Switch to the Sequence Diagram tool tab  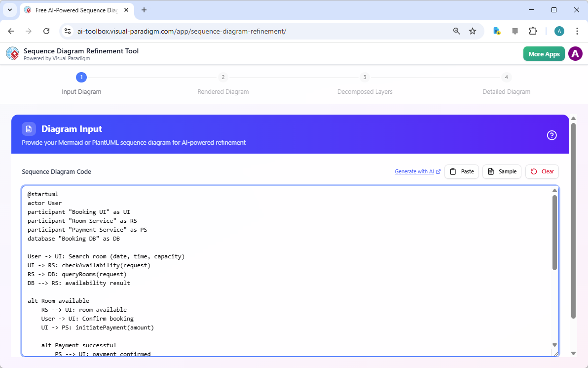(74, 10)
